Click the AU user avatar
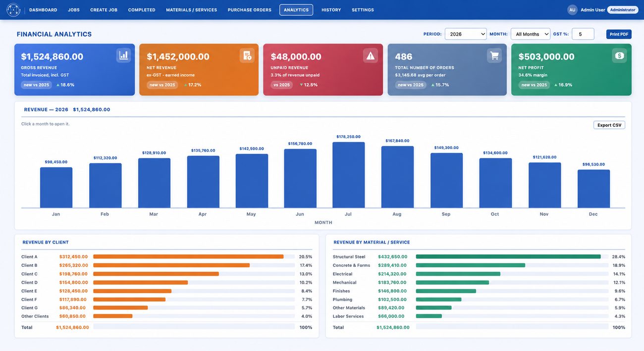The image size is (644, 351). pyautogui.click(x=572, y=10)
